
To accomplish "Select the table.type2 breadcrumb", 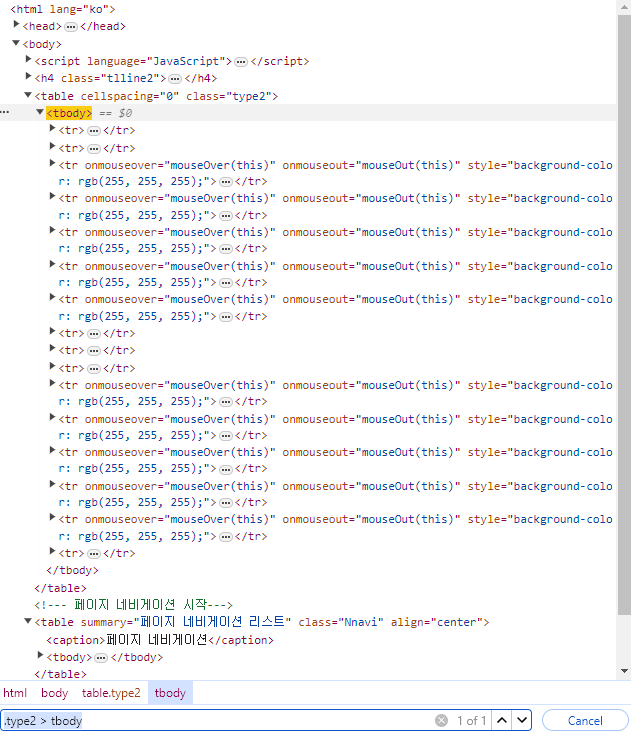I will pyautogui.click(x=111, y=693).
